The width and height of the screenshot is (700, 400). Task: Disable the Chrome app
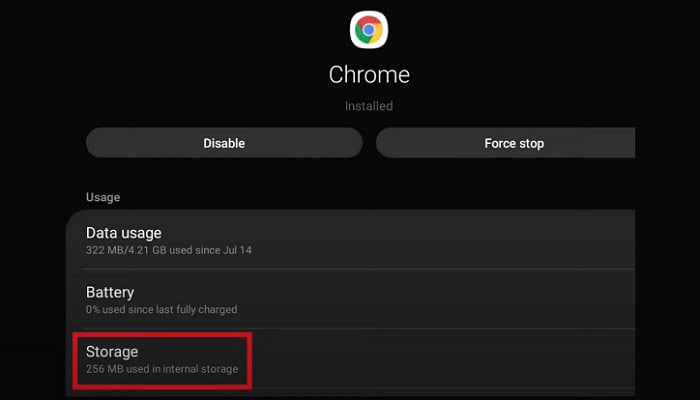point(224,143)
